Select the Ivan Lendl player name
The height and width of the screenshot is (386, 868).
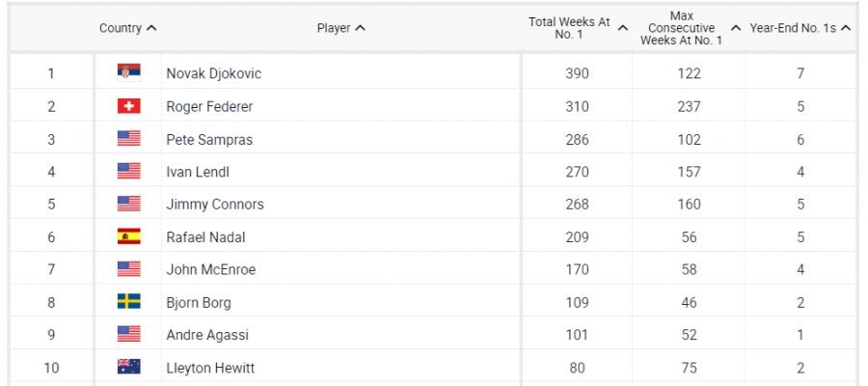point(198,172)
